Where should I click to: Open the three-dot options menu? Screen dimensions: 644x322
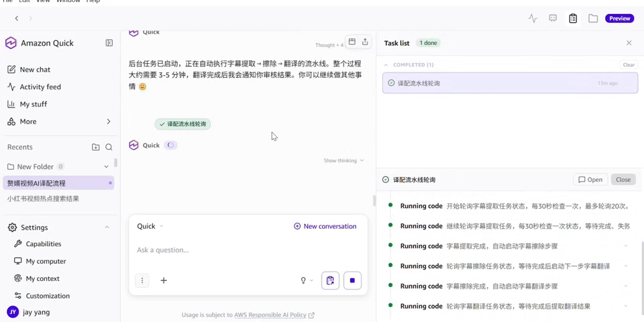pyautogui.click(x=142, y=280)
